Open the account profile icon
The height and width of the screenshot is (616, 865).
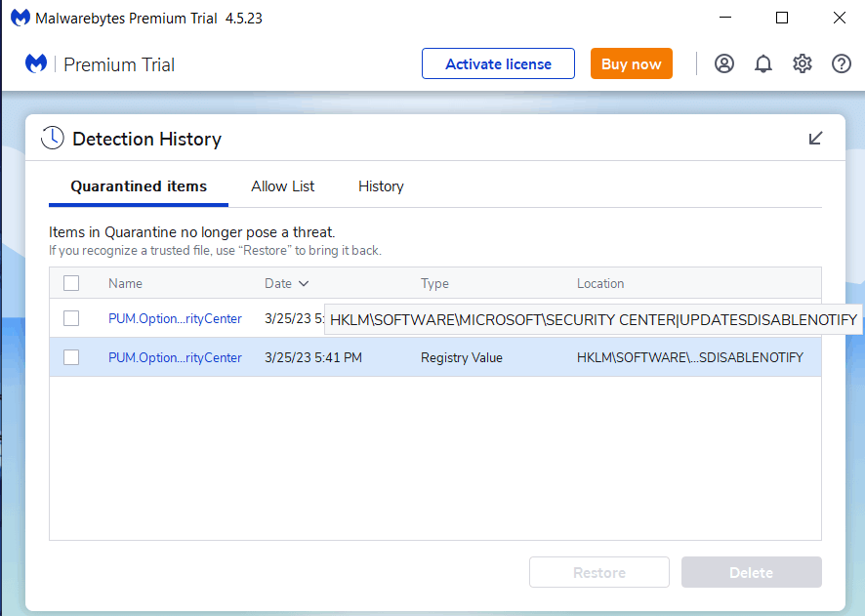pos(723,64)
